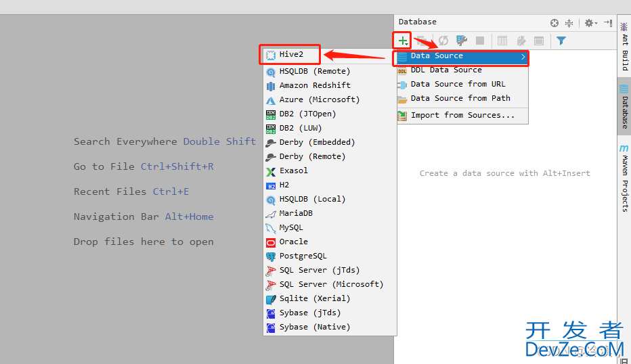631x364 pixels.
Task: Open the console icon in Database toolbar
Action: tap(539, 41)
